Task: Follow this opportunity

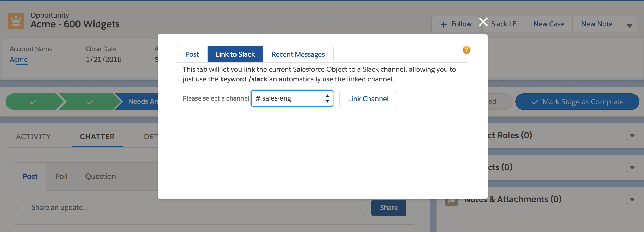Action: 456,24
